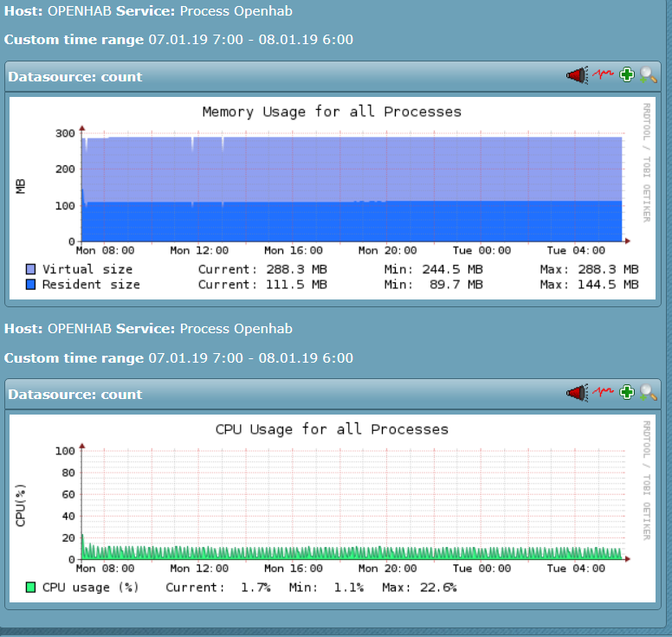Add CPU graph to basket with green plus

tap(627, 392)
